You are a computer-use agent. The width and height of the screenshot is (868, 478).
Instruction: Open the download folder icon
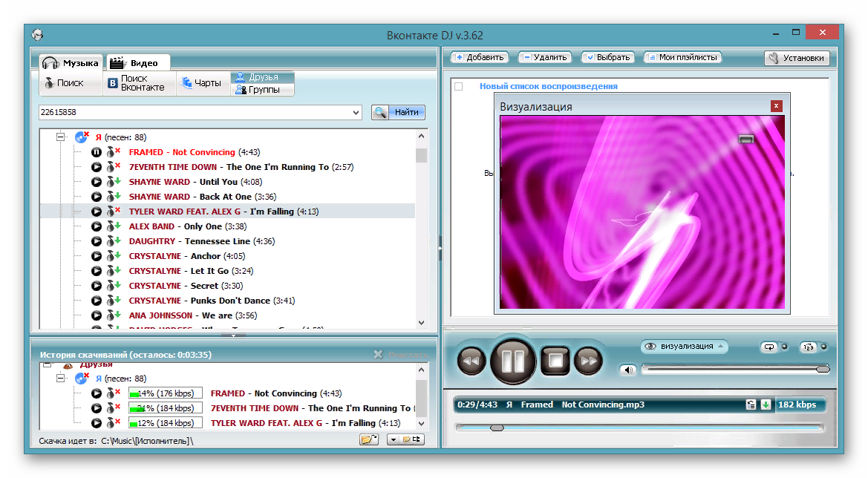coord(368,440)
